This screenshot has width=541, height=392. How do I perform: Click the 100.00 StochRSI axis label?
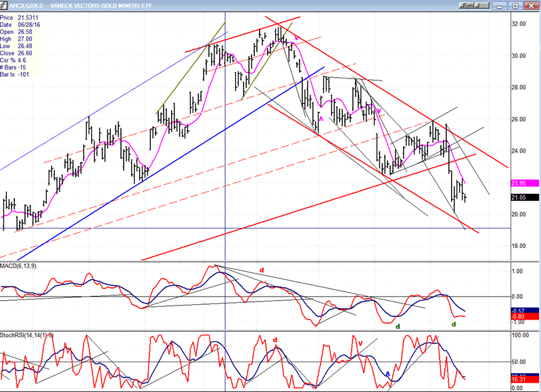(520, 335)
